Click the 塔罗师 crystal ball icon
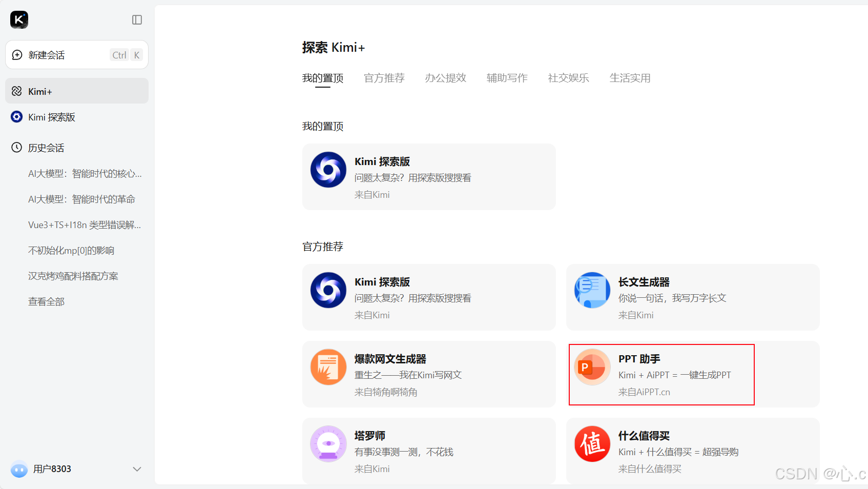Viewport: 868px width, 489px height. [x=328, y=444]
